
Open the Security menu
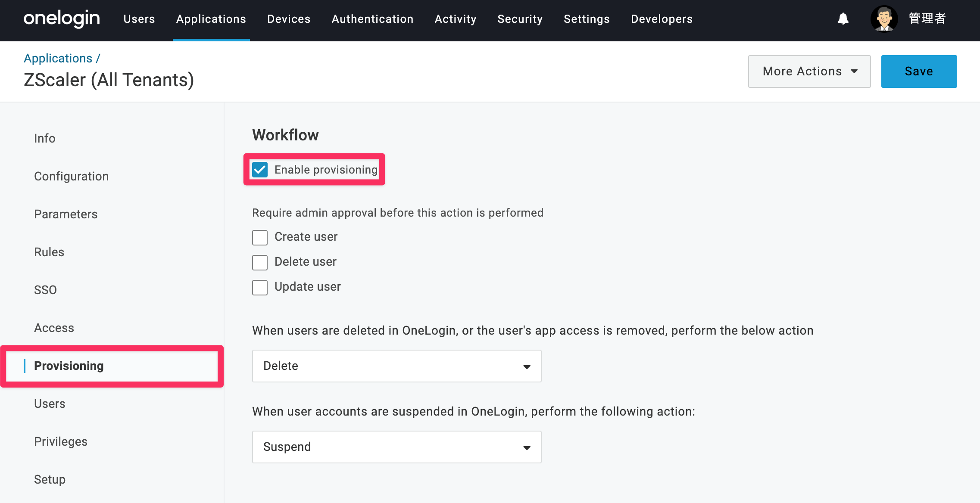tap(520, 19)
